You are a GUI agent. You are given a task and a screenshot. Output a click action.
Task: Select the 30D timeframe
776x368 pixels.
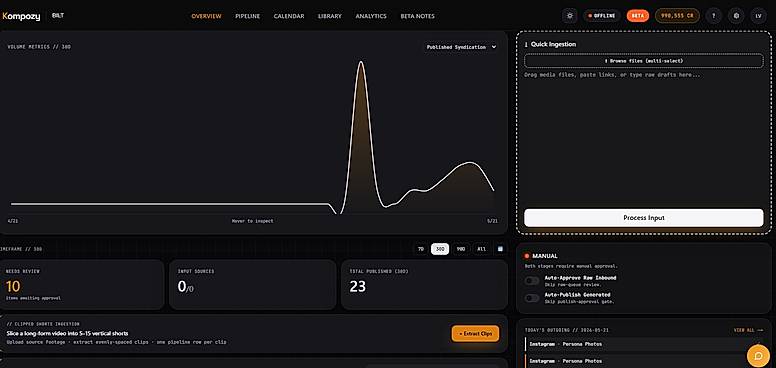[x=440, y=249]
